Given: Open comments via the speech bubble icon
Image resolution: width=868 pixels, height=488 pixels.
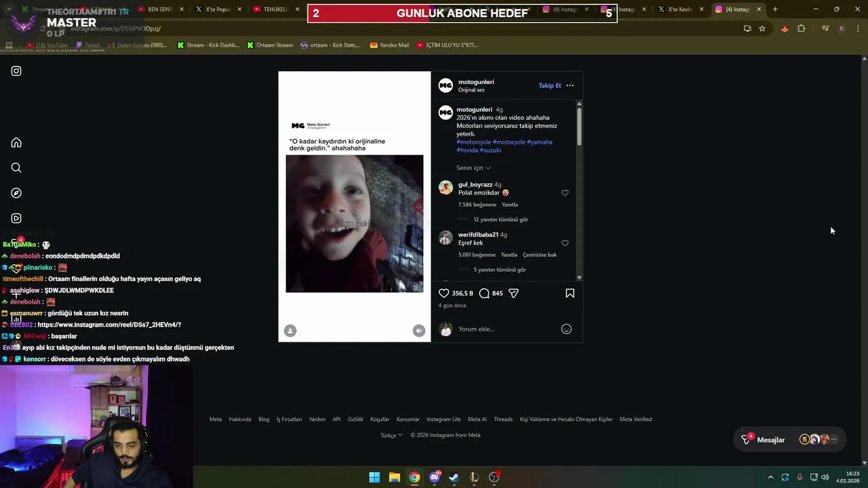Looking at the screenshot, I should coord(484,293).
